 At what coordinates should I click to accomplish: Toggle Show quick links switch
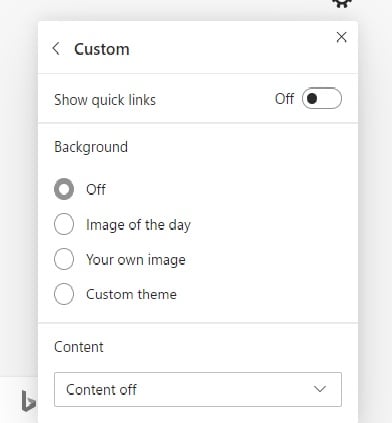point(322,98)
